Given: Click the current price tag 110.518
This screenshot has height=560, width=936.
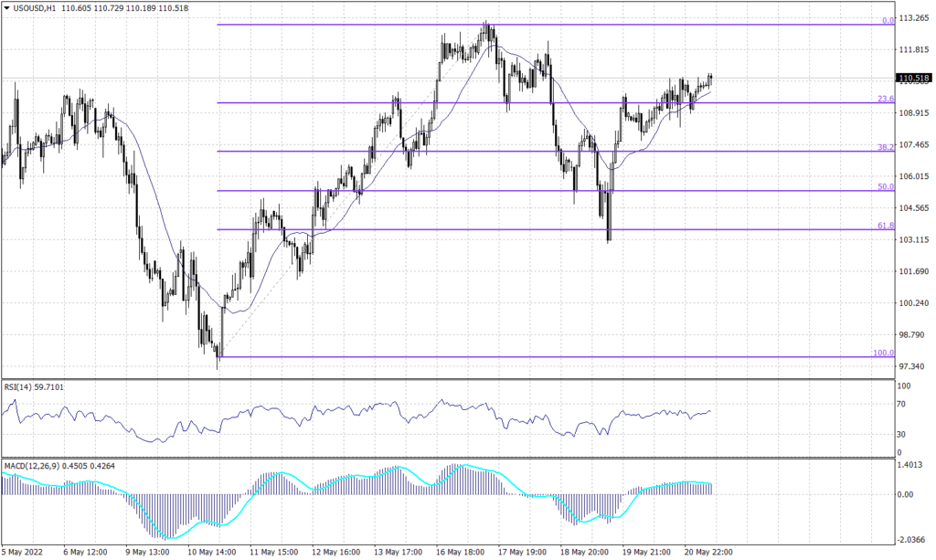Looking at the screenshot, I should [913, 79].
